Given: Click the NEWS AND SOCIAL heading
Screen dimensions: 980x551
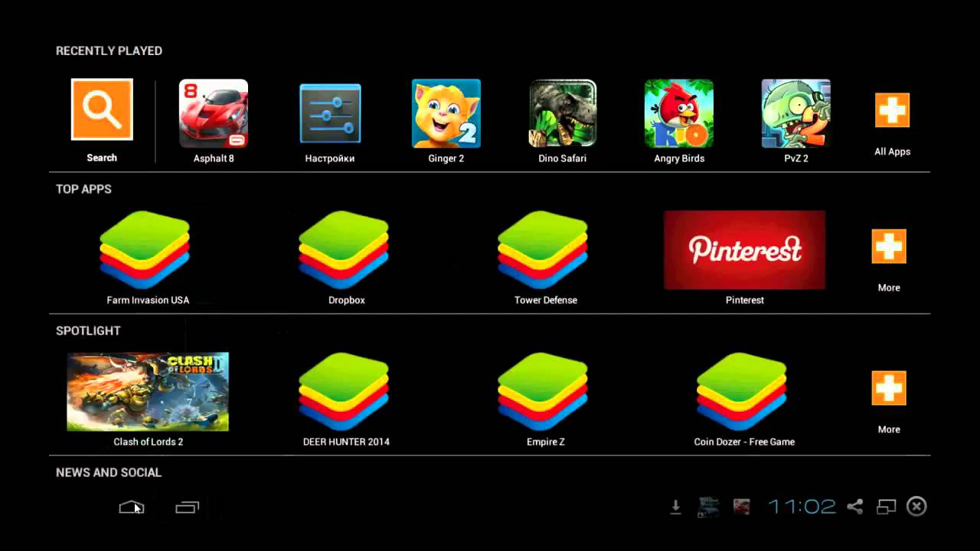Looking at the screenshot, I should [x=109, y=472].
